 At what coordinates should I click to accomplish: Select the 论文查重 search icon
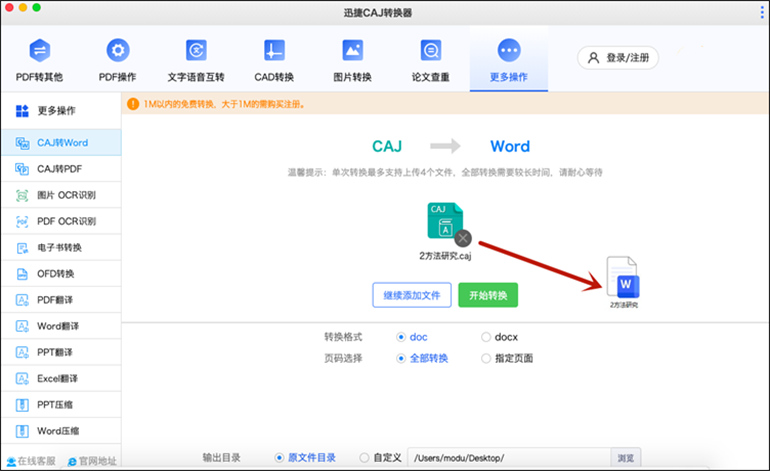click(431, 50)
